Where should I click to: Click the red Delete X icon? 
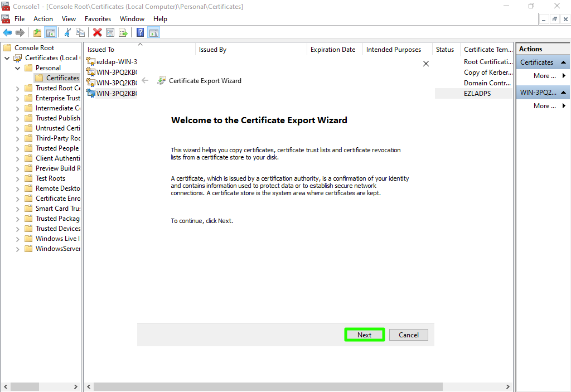tap(97, 33)
